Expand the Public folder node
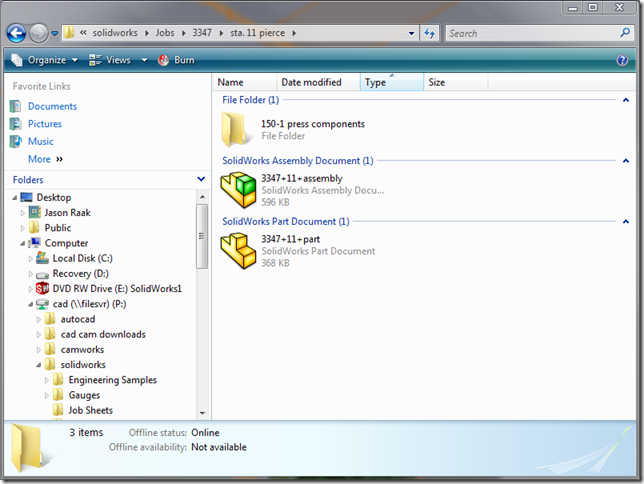Screen dimensions: 644x484 (23, 228)
